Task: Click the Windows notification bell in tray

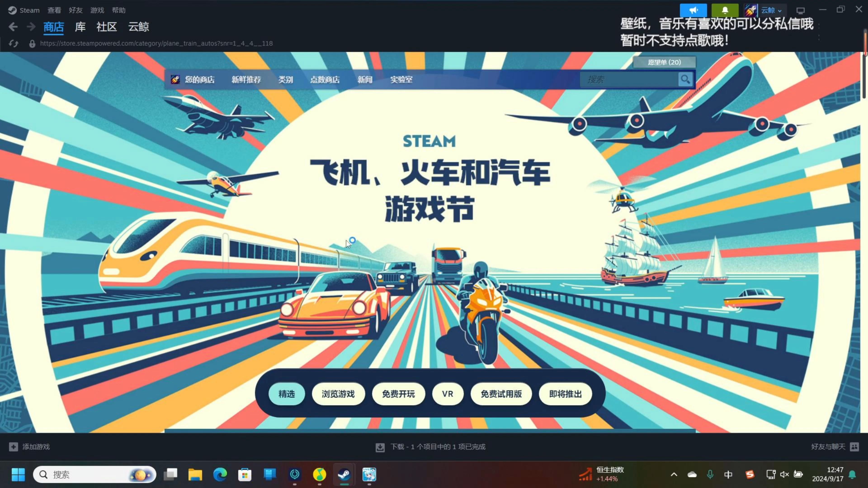Action: pos(852,474)
